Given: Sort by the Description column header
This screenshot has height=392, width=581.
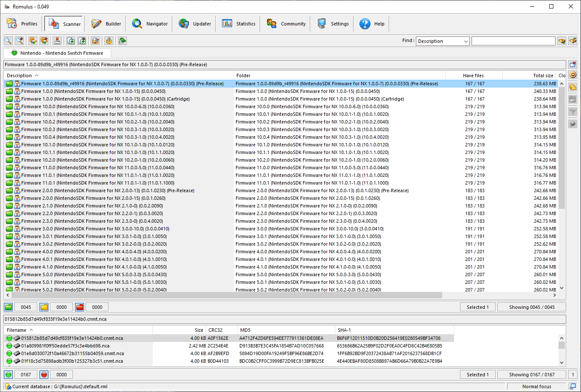Looking at the screenshot, I should (119, 76).
